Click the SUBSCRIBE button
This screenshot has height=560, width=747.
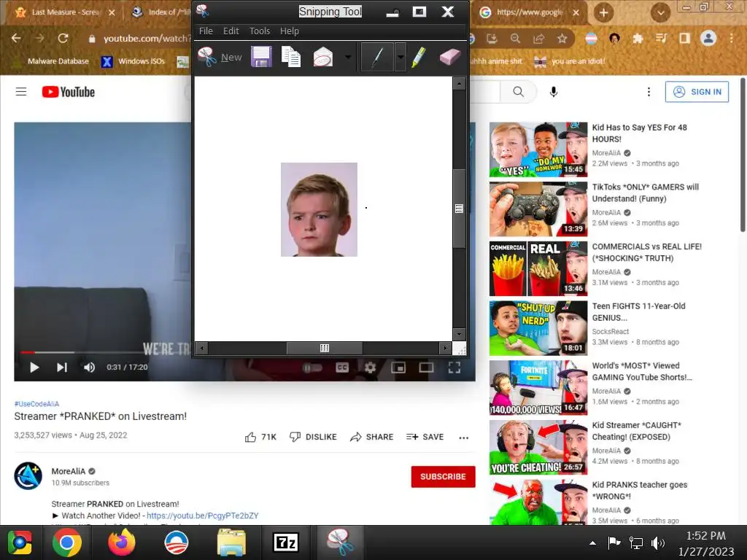[443, 477]
